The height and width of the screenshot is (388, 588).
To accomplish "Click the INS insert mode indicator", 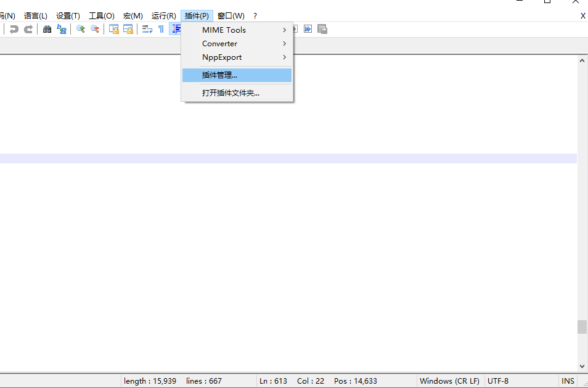I will (568, 381).
